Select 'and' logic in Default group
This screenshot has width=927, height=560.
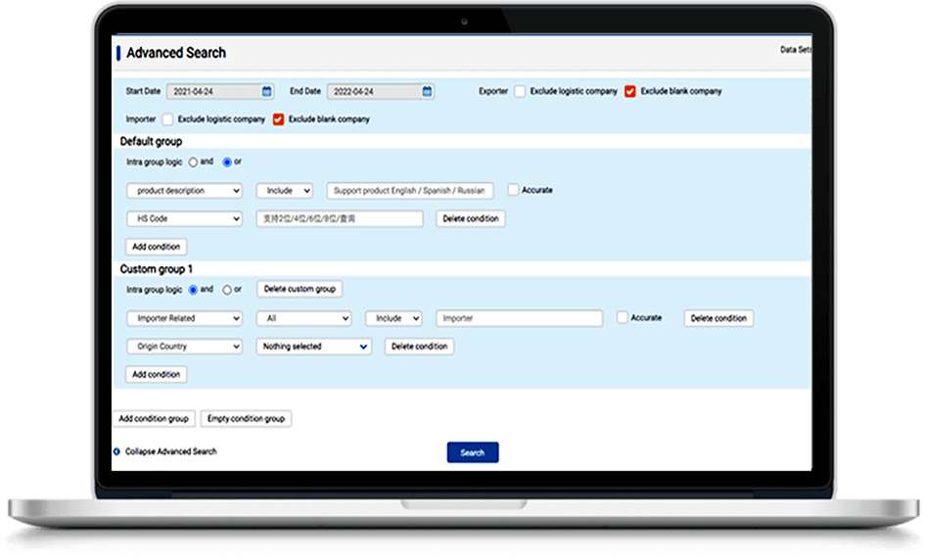193,162
